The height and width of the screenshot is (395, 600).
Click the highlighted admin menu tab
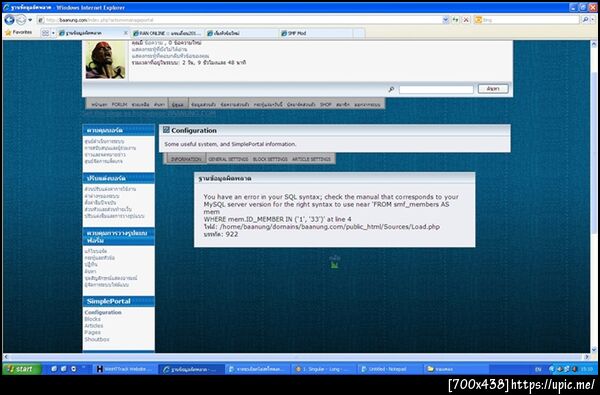(x=178, y=104)
